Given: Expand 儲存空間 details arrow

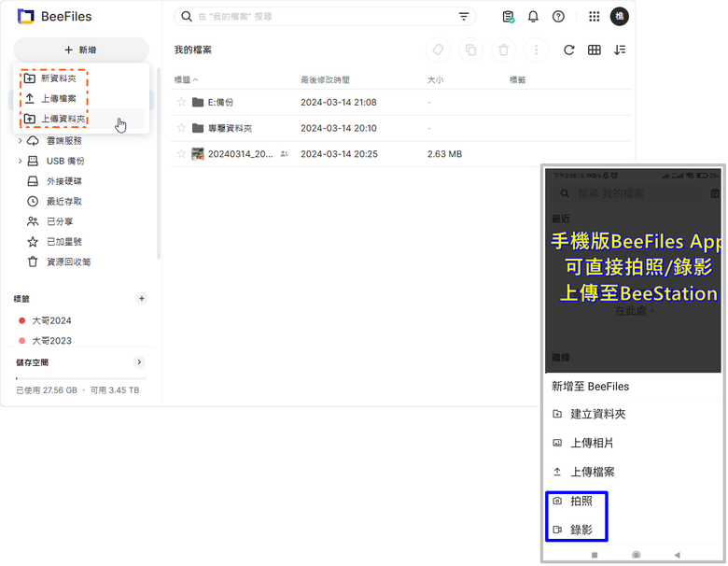Looking at the screenshot, I should (x=139, y=362).
